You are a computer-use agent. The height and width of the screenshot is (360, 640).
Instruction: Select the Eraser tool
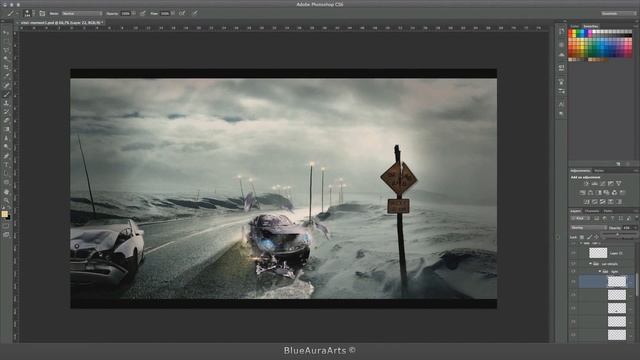pos(6,120)
